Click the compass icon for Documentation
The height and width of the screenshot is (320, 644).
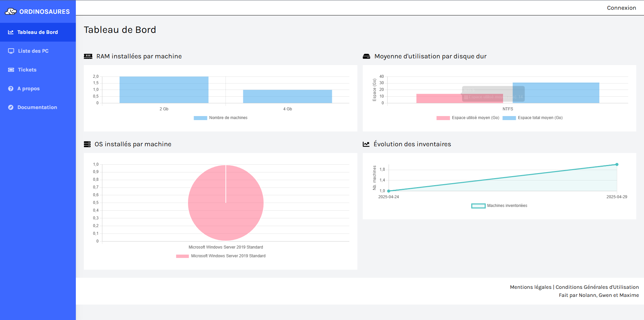coord(11,107)
